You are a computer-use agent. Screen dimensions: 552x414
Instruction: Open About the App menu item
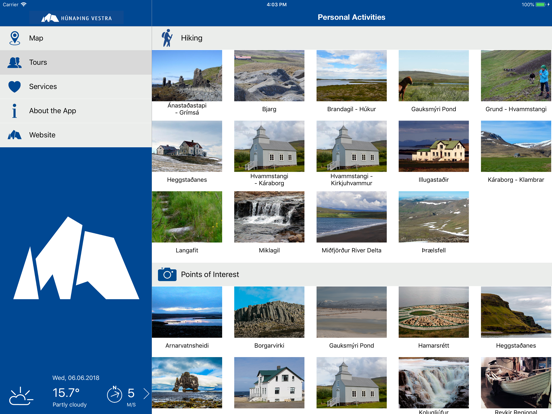pos(76,111)
